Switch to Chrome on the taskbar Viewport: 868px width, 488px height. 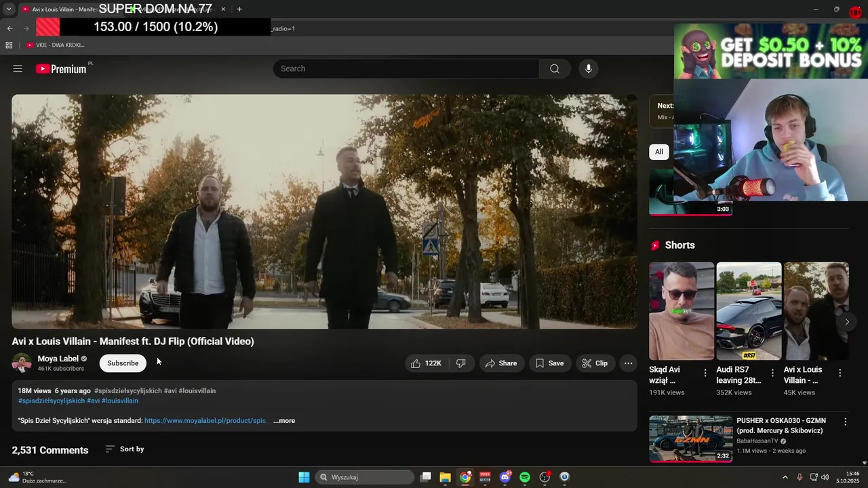click(x=465, y=477)
